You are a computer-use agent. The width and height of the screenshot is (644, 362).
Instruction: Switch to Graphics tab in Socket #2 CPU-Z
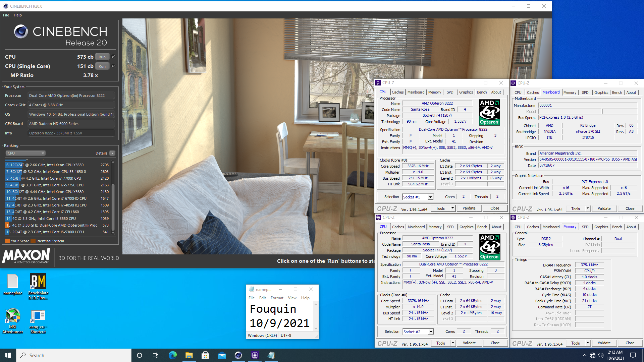point(466,227)
